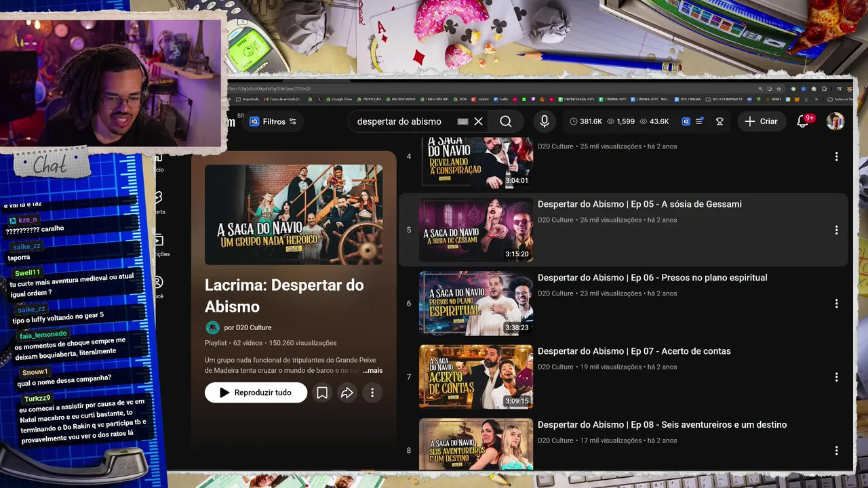Screen dimensions: 868x488
Task: Click D20 Culture channel under Ep 07
Action: click(555, 367)
